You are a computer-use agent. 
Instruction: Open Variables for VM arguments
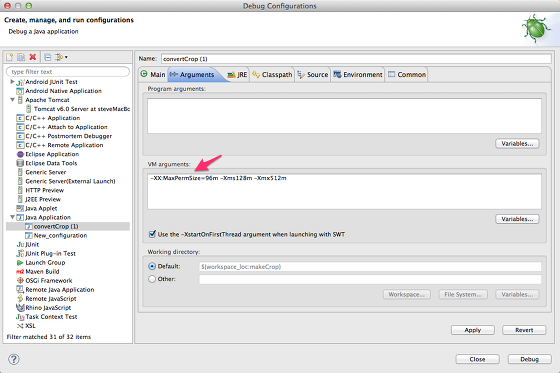tap(517, 219)
